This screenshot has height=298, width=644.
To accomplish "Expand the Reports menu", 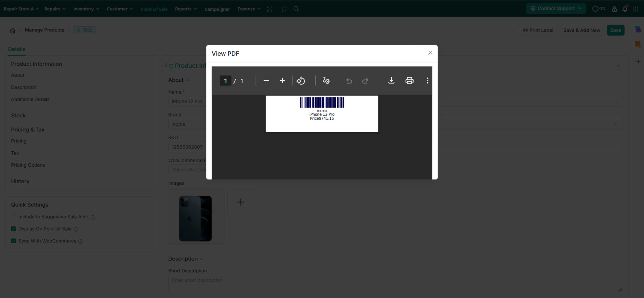I will click(186, 9).
